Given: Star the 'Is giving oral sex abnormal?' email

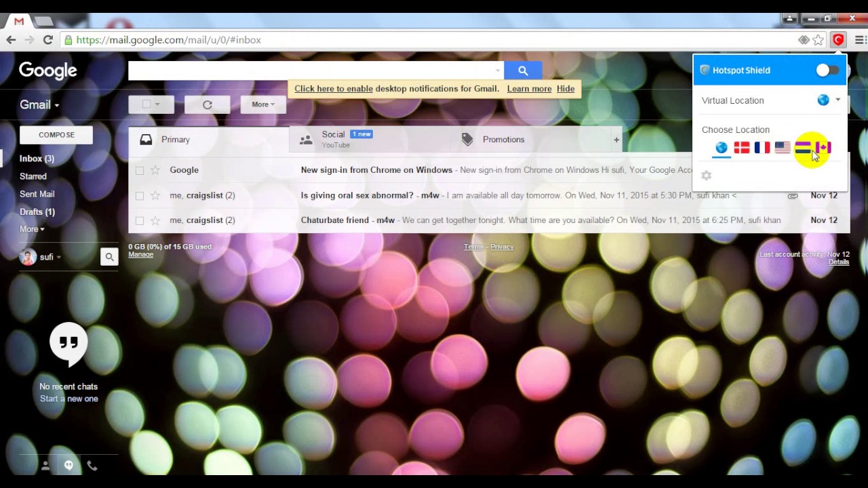Looking at the screenshot, I should (155, 195).
